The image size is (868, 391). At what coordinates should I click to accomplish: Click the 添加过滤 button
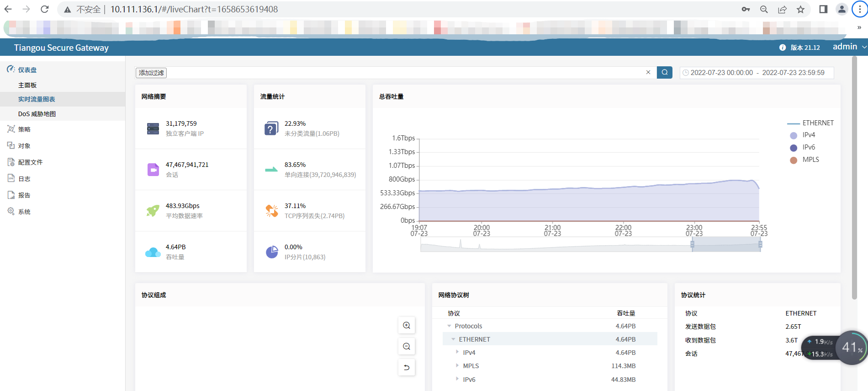pyautogui.click(x=151, y=73)
